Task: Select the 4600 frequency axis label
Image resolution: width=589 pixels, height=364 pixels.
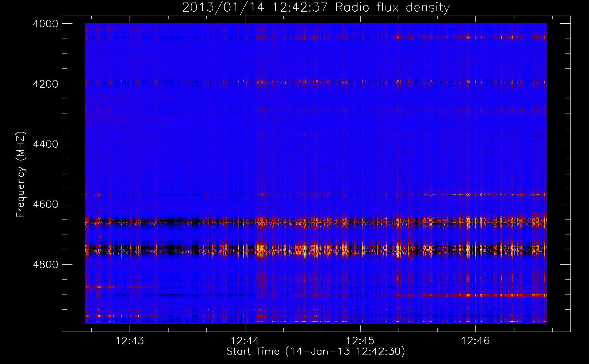Action: [x=46, y=204]
